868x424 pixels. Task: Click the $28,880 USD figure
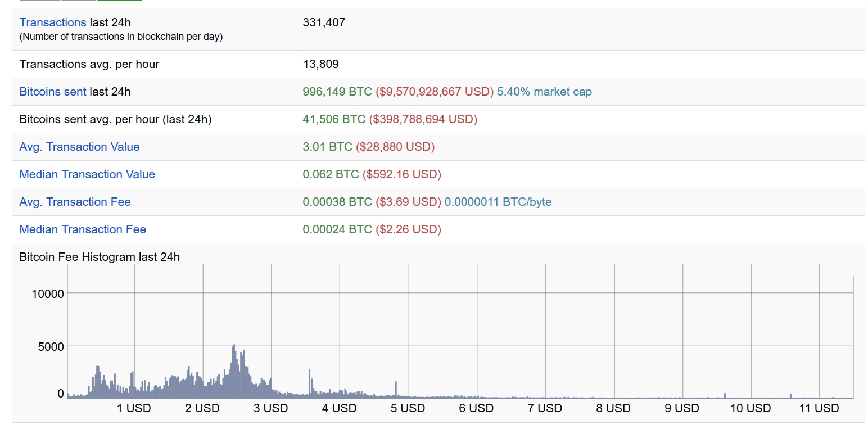point(395,147)
